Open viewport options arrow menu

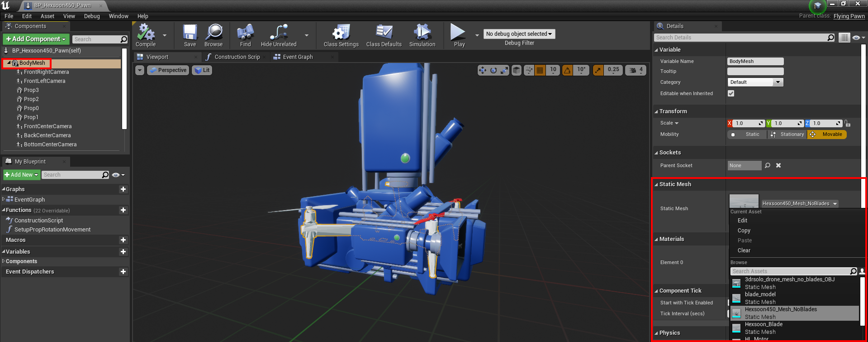point(140,70)
